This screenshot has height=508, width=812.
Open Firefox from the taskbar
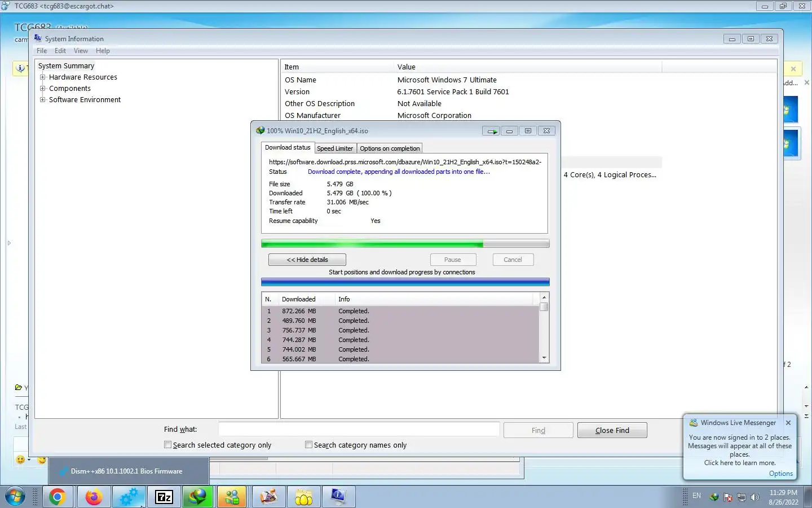point(94,497)
